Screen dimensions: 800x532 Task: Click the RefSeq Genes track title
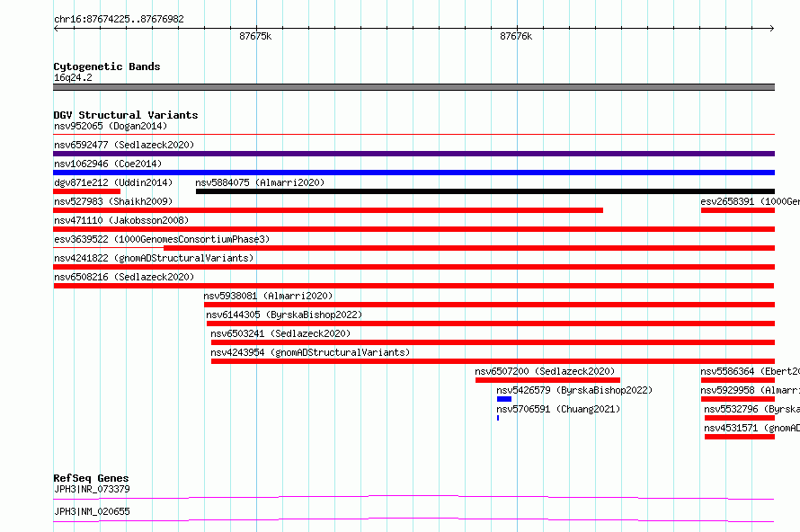click(91, 478)
